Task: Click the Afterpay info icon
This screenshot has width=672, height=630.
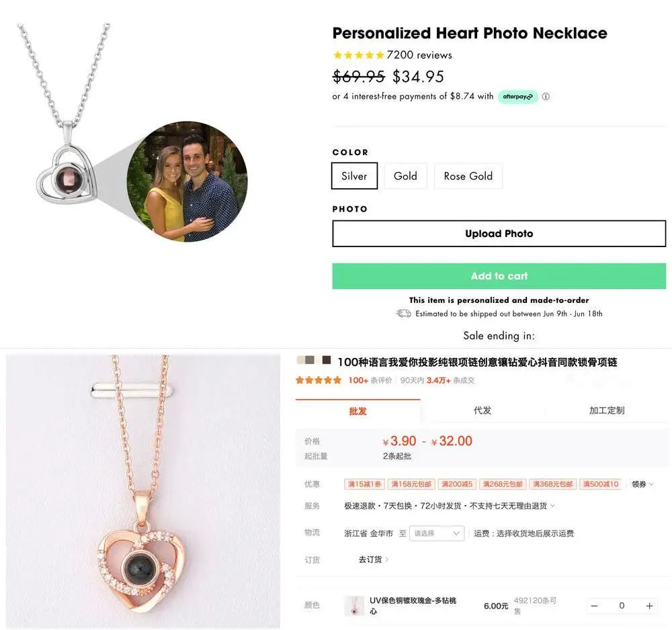Action: click(546, 97)
